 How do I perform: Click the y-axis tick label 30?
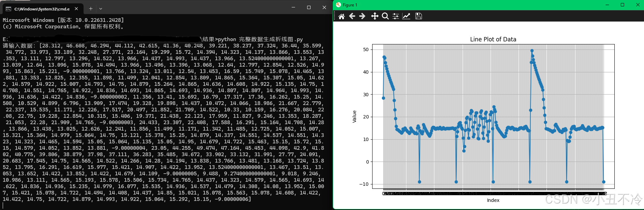(x=366, y=95)
